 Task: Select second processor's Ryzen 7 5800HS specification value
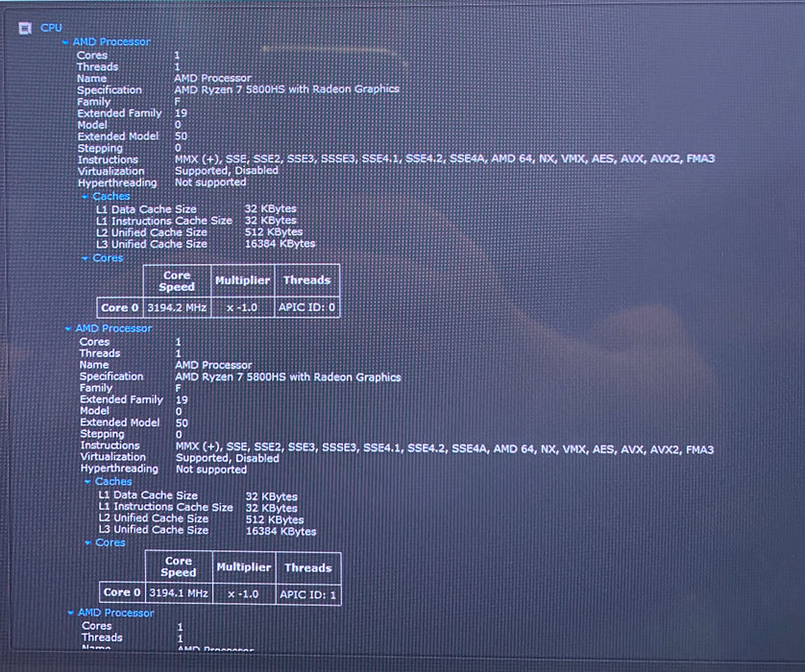pos(288,377)
